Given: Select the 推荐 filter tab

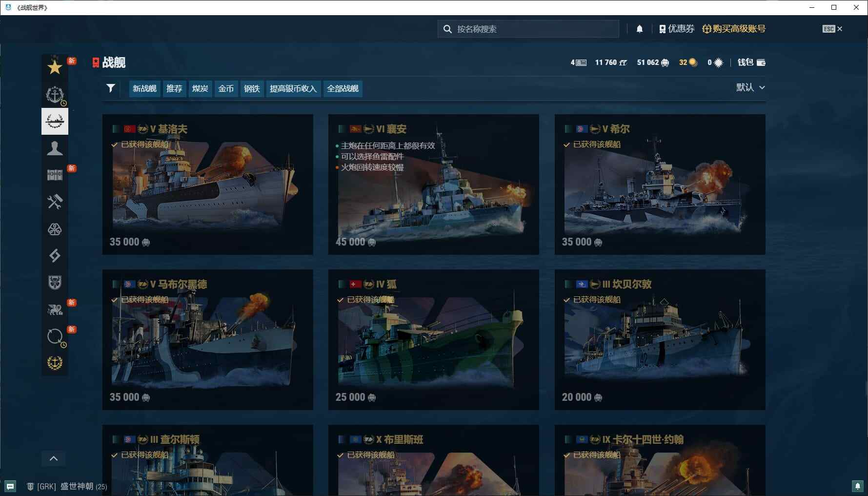Looking at the screenshot, I should tap(174, 88).
